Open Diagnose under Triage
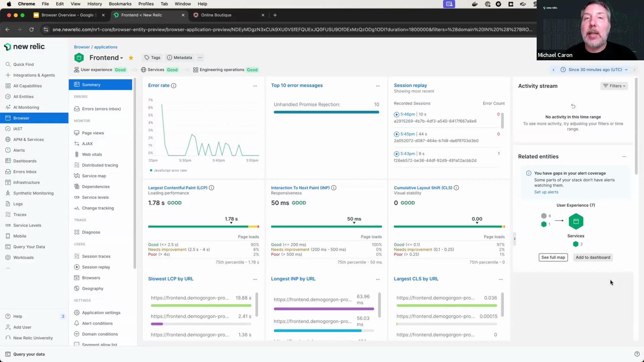This screenshot has height=362, width=644. 91,232
